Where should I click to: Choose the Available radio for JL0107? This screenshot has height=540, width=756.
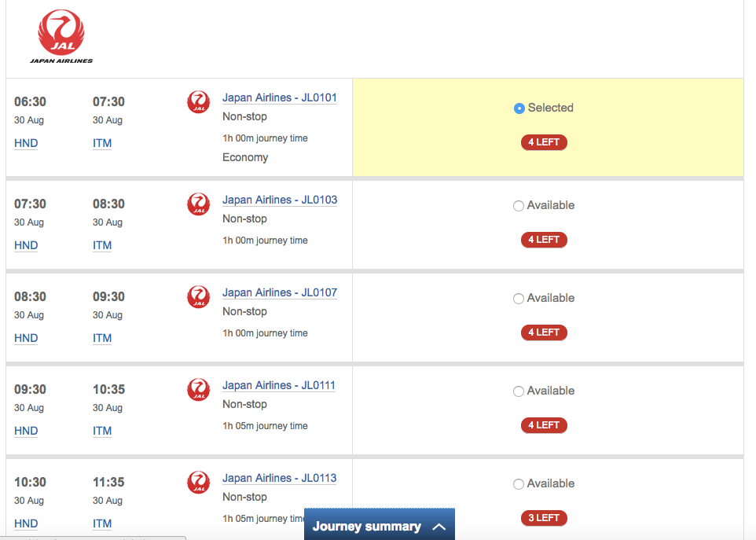(519, 299)
